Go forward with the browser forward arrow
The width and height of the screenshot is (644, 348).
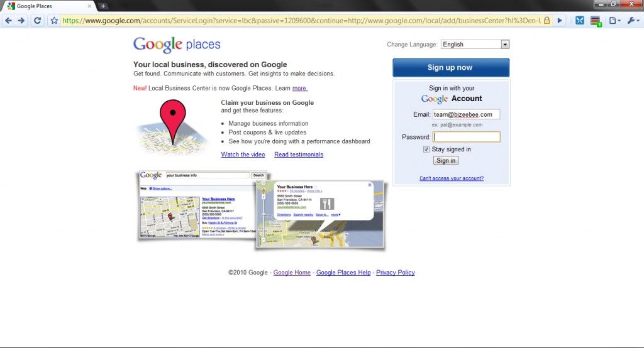point(21,21)
